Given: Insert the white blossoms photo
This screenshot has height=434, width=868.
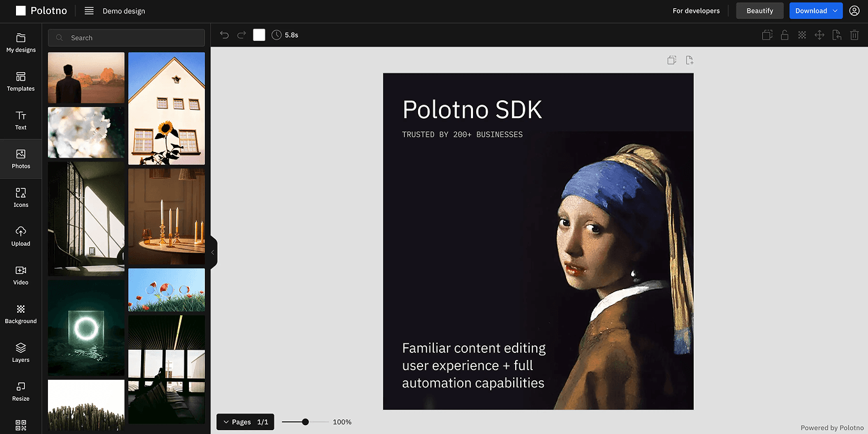Looking at the screenshot, I should pos(86,132).
